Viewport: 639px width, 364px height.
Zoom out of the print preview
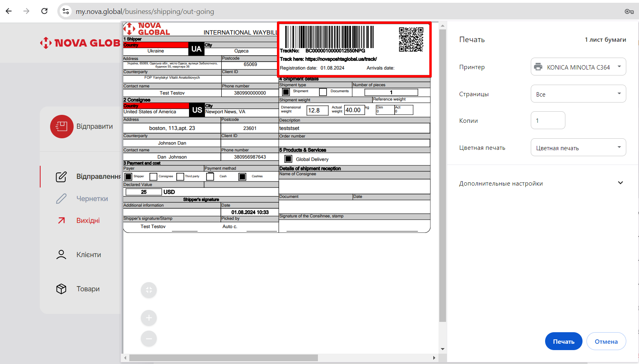pyautogui.click(x=149, y=339)
